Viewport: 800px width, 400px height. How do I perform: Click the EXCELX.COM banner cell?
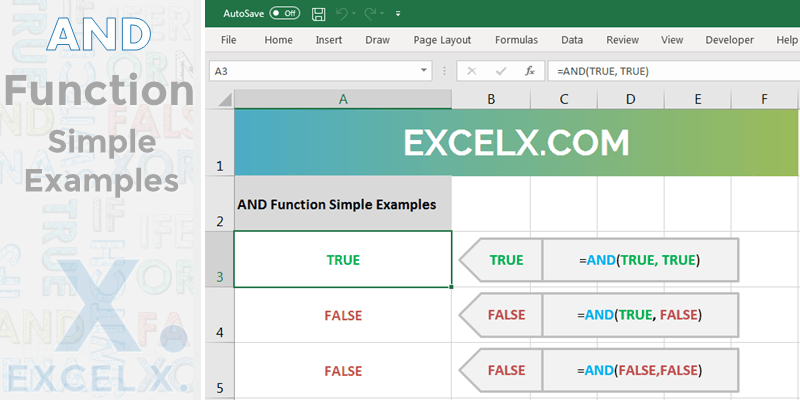516,142
